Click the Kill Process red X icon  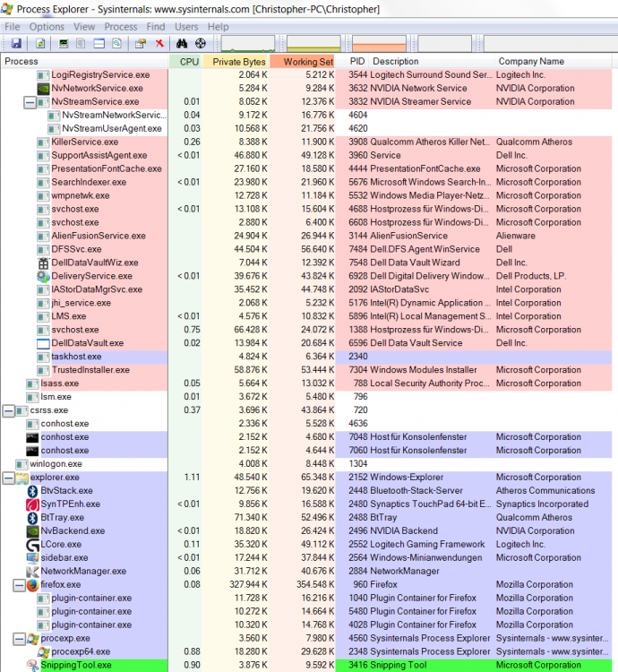159,43
